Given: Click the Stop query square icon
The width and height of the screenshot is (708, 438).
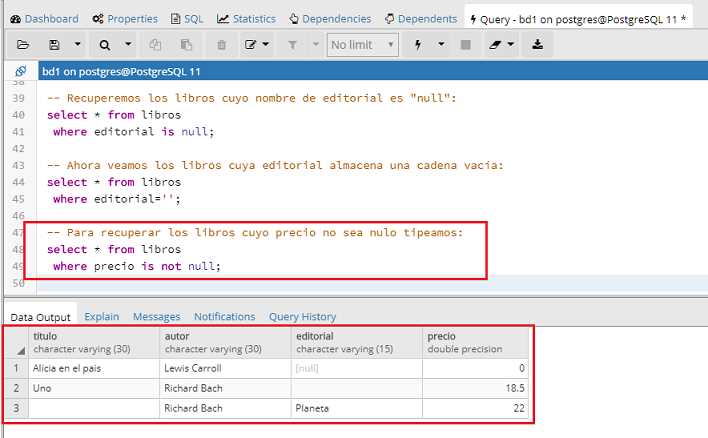Looking at the screenshot, I should click(466, 45).
